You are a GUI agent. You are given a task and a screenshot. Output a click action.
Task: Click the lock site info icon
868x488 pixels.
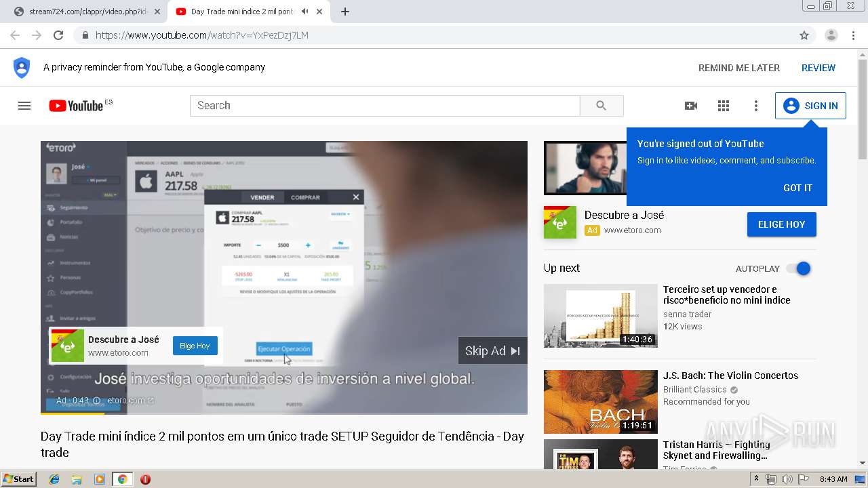(x=85, y=35)
